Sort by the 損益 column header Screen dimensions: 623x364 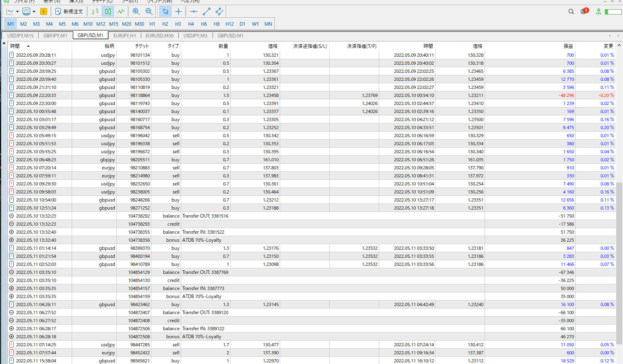(568, 46)
